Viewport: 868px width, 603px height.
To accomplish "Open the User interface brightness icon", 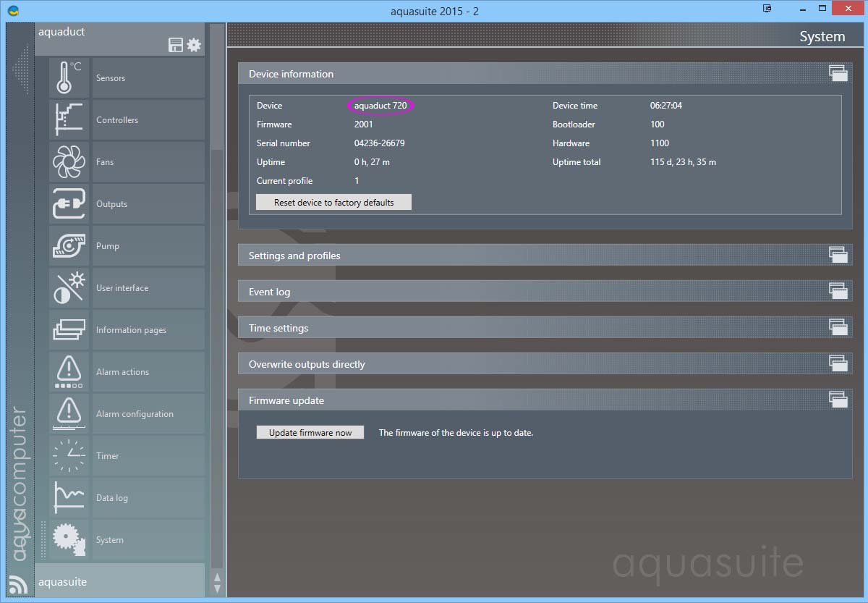I will tap(69, 288).
